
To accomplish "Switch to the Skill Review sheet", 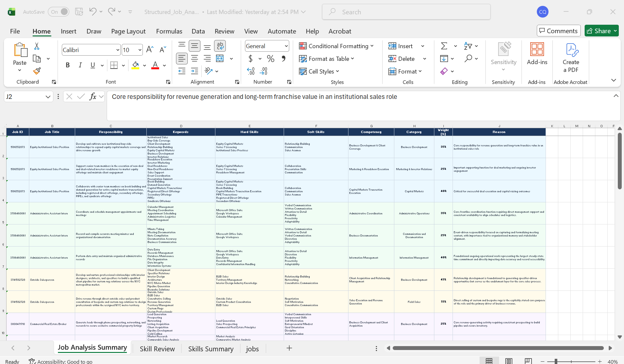I will click(x=157, y=349).
